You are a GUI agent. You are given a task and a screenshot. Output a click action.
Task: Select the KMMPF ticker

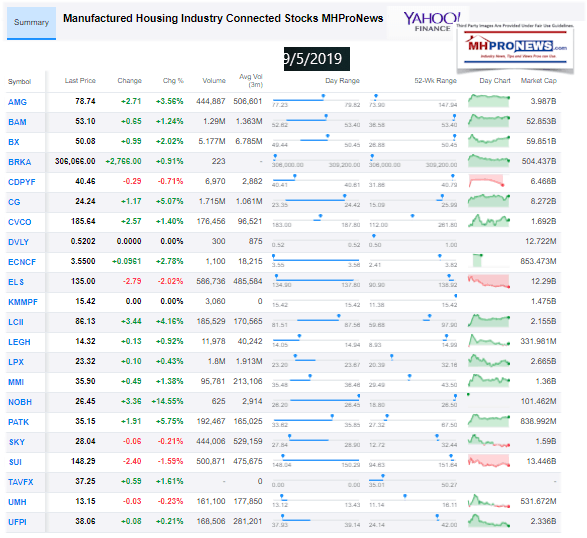tap(23, 302)
